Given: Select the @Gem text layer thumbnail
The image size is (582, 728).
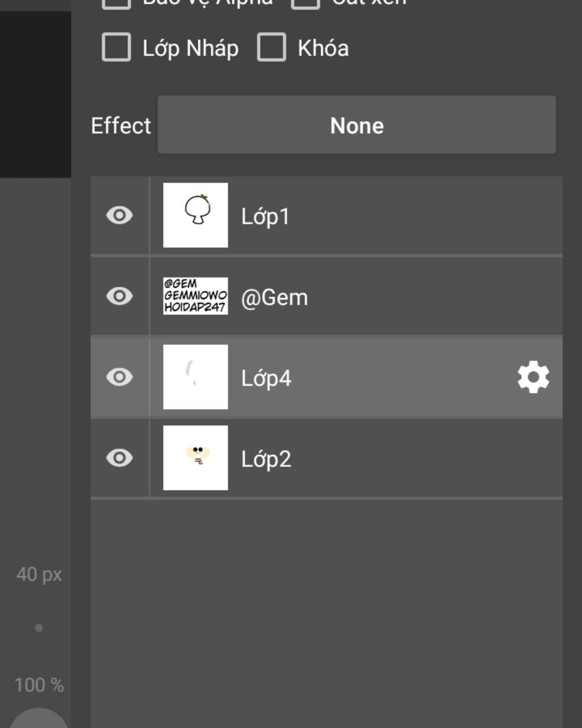Looking at the screenshot, I should [196, 296].
